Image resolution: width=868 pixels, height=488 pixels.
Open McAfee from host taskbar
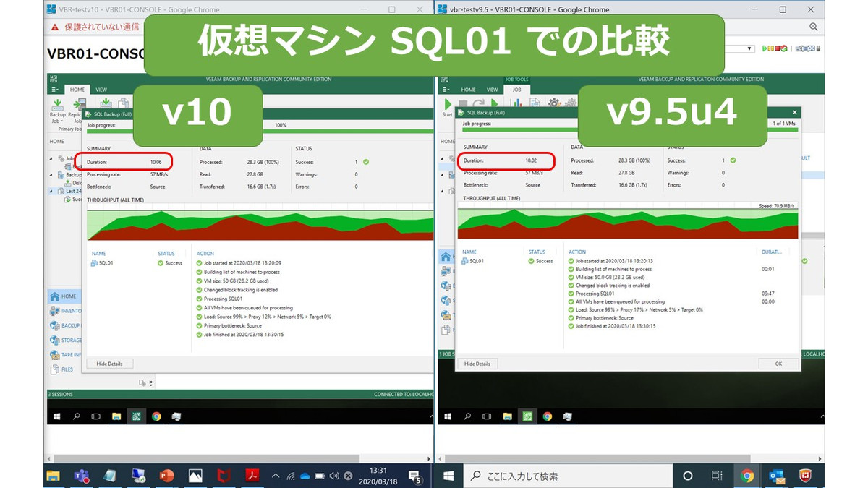pos(225,476)
